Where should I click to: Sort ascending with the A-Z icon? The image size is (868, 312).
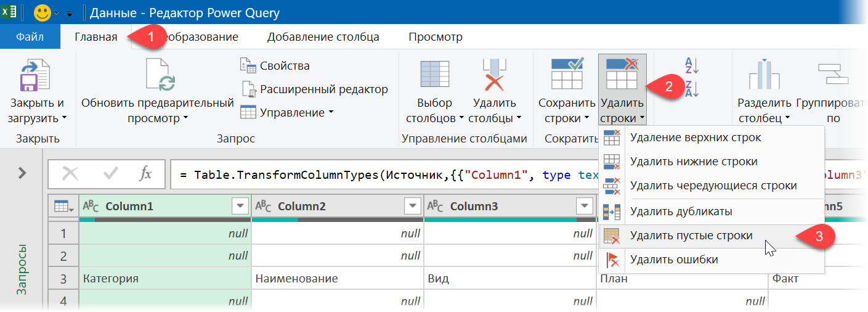click(692, 65)
